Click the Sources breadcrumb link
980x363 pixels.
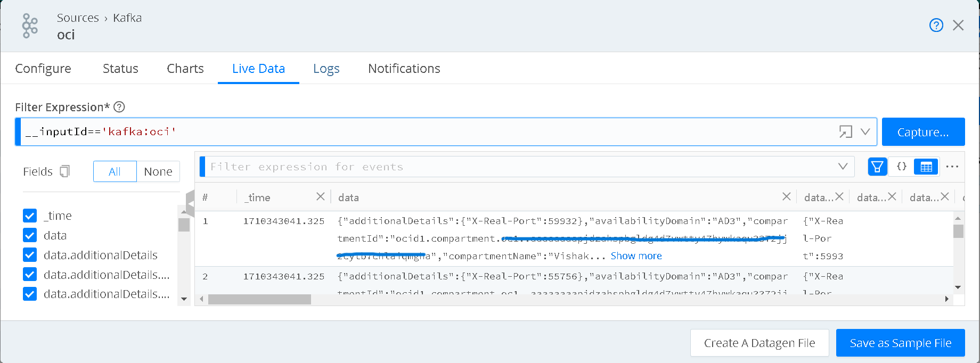click(78, 18)
